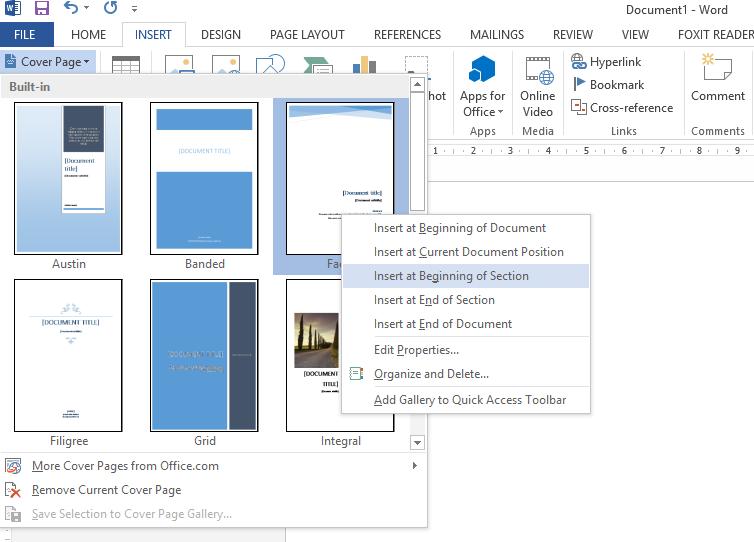Click Remove Current Cover Page
Viewport: 754px width, 542px height.
click(x=214, y=490)
